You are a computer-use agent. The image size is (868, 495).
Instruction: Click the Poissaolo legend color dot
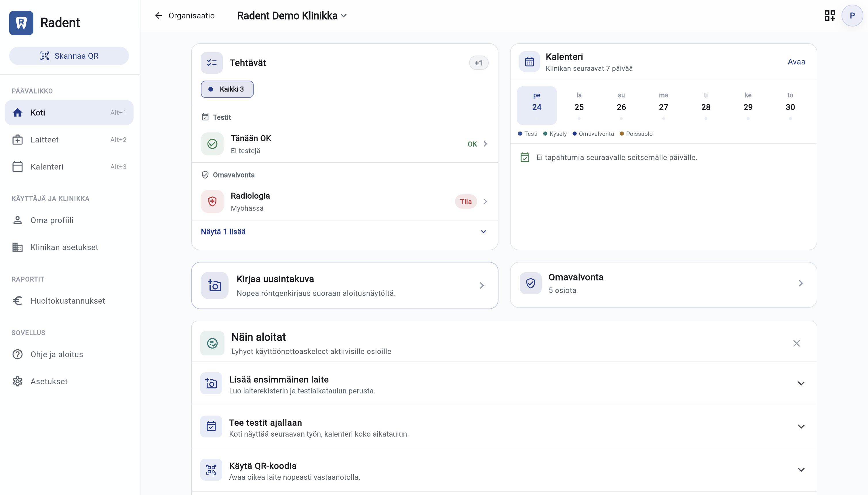[x=622, y=134]
